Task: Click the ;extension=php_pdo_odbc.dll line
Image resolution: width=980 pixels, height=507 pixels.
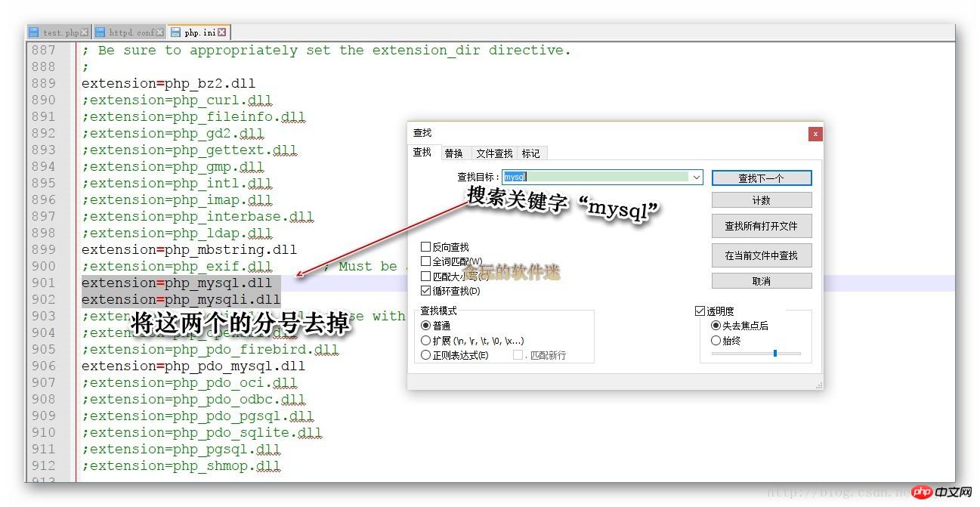Action: (193, 399)
